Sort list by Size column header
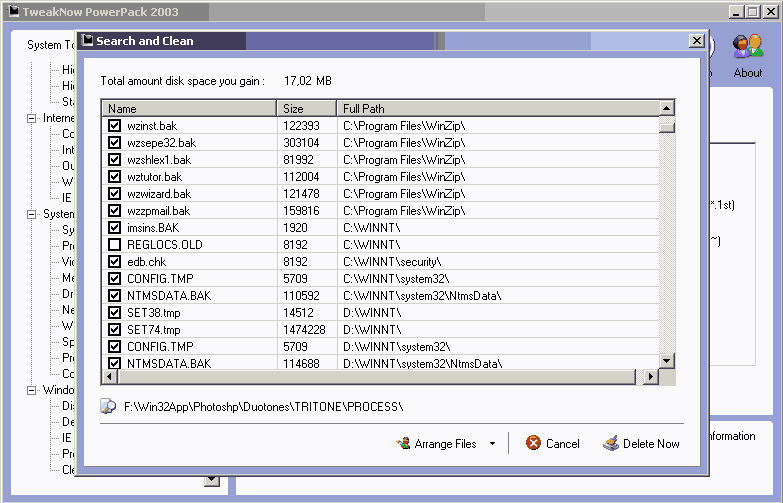783x503 pixels. pos(306,108)
